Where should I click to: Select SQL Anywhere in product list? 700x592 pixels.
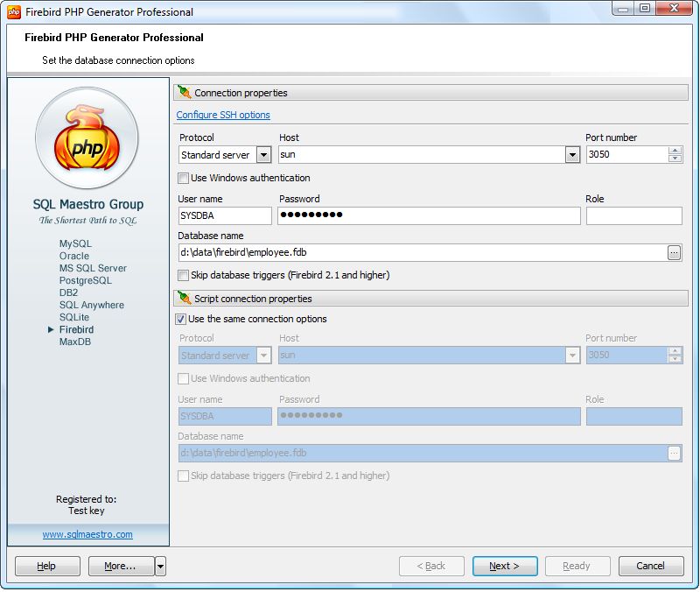(92, 305)
